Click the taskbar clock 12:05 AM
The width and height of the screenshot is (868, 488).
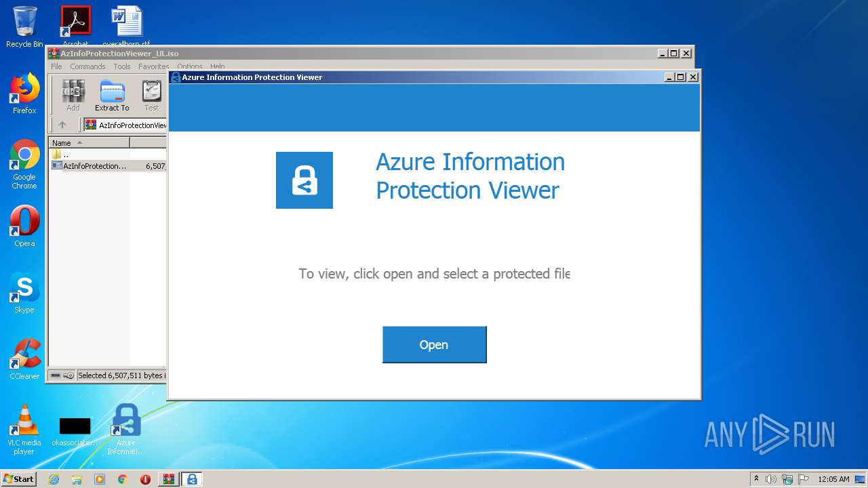point(833,479)
